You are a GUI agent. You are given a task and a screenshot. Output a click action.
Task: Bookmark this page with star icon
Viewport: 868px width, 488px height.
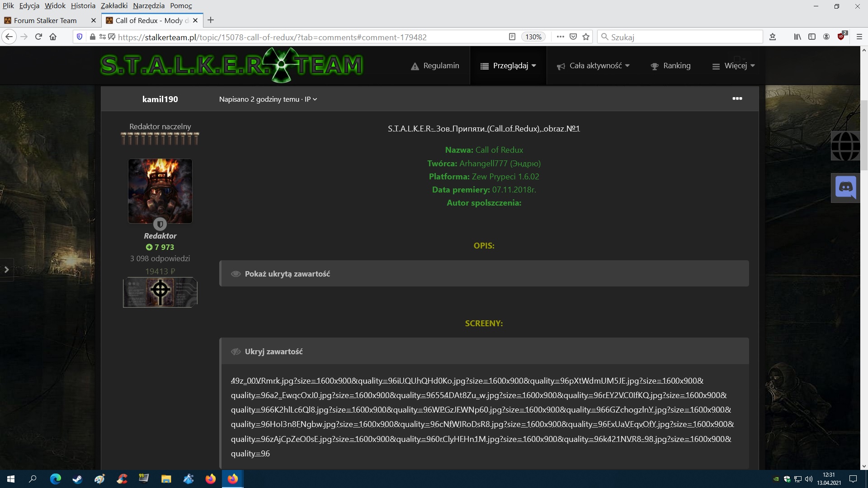tap(586, 37)
